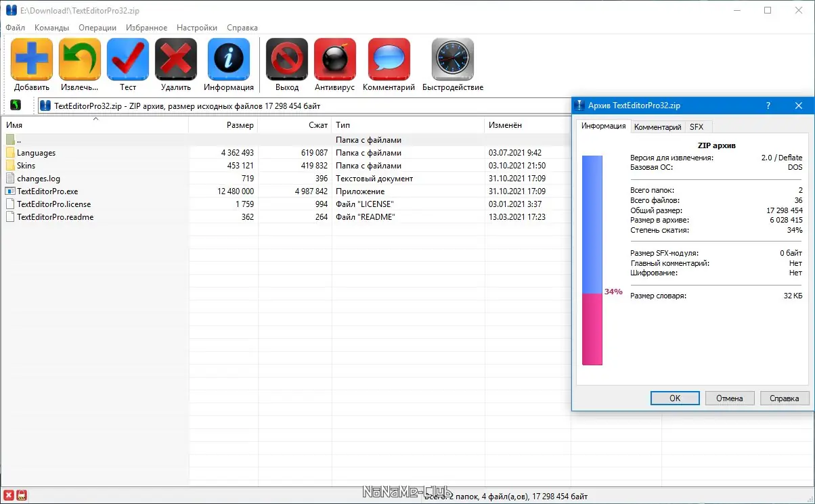Click the lock archive icon in status bar
815x504 pixels.
[x=20, y=496]
